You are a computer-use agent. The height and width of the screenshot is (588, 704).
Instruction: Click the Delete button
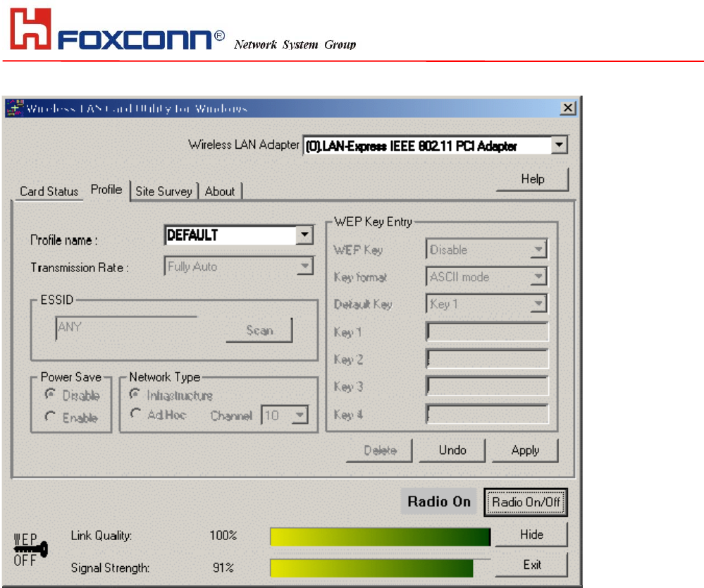(x=380, y=451)
